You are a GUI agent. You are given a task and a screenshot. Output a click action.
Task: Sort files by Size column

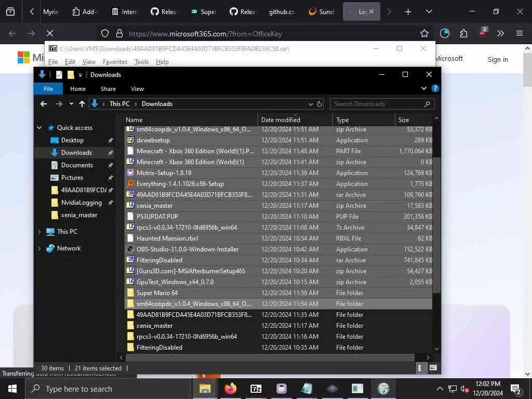pyautogui.click(x=414, y=120)
